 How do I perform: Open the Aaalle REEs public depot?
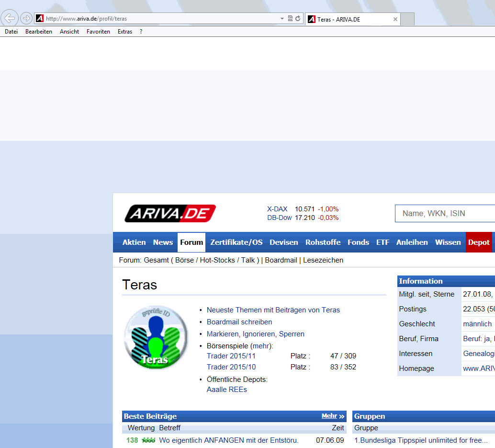tap(226, 390)
